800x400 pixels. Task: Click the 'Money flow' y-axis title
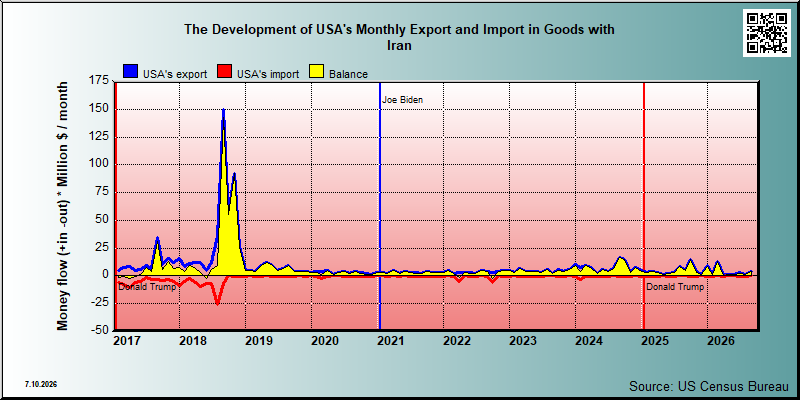point(62,205)
